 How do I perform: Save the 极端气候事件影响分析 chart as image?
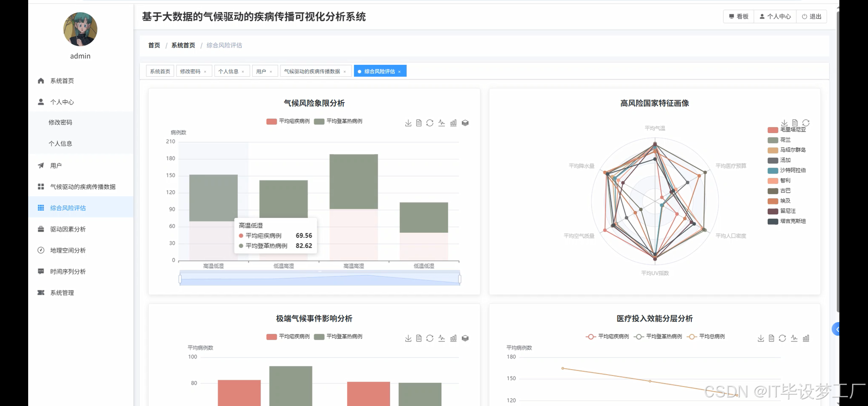(408, 338)
